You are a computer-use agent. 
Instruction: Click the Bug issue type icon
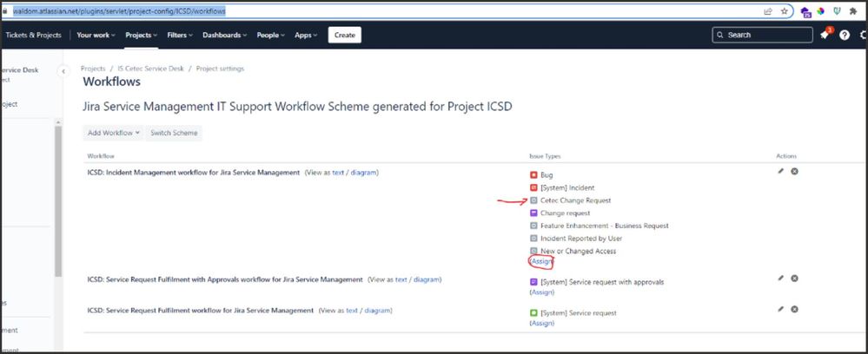533,174
